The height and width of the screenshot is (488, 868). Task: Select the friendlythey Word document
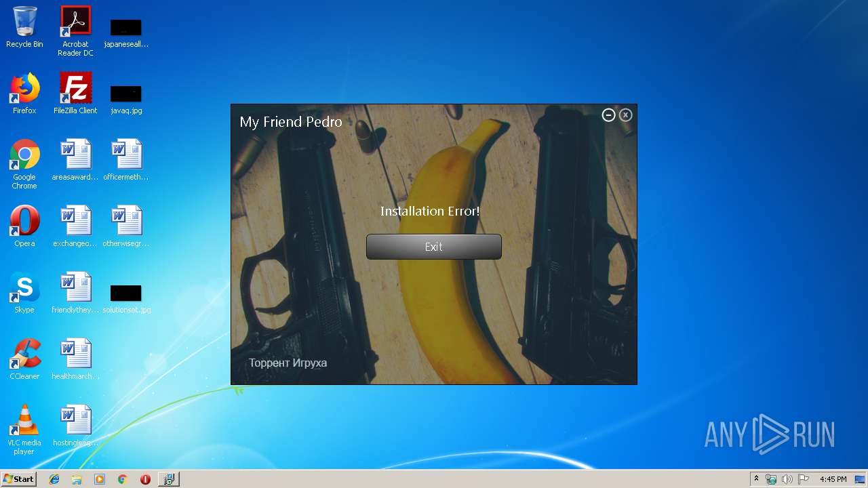click(x=75, y=293)
